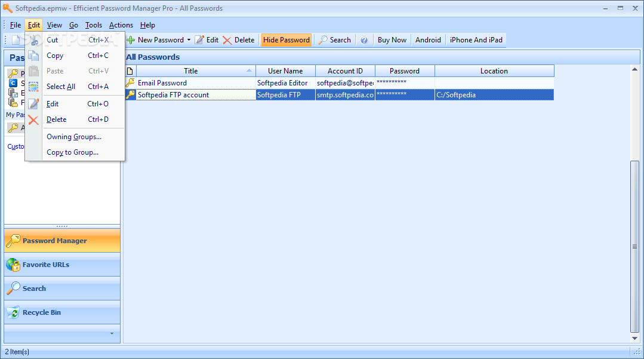Viewport: 644px width, 359px height.
Task: Open the Actions menu
Action: (121, 25)
